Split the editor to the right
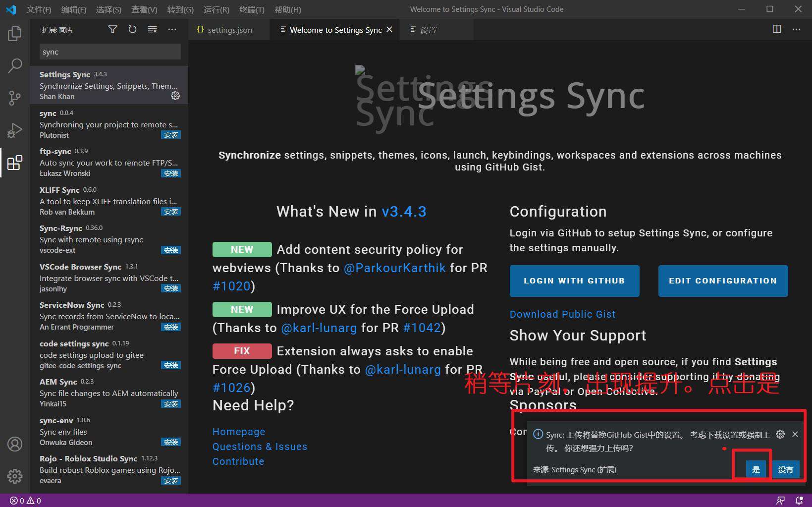 point(777,29)
